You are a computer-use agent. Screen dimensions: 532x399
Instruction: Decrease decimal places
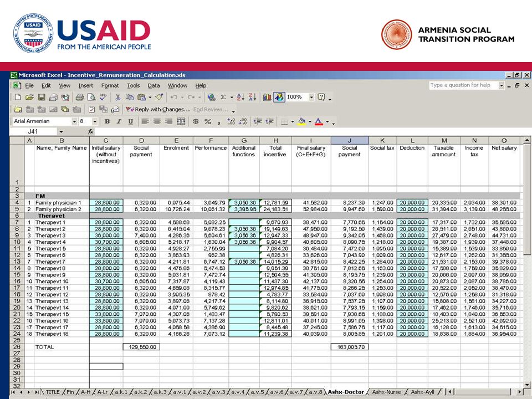point(243,121)
